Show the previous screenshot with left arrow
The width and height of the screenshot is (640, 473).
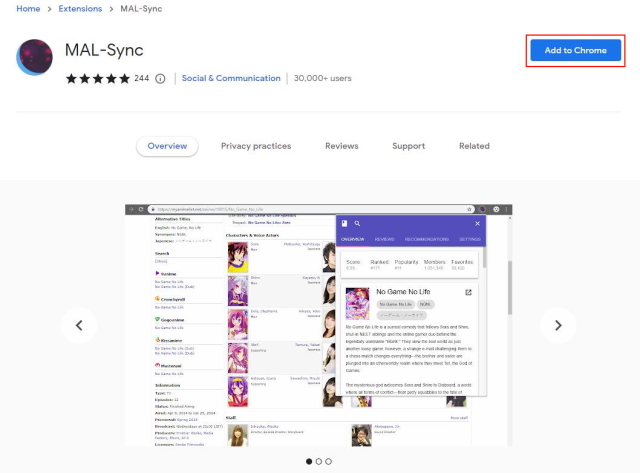[79, 325]
